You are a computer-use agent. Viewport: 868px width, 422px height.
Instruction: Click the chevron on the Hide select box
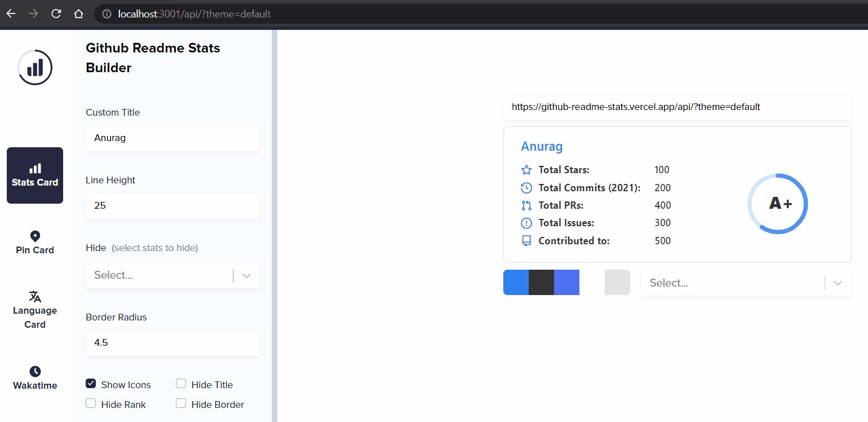pyautogui.click(x=246, y=275)
